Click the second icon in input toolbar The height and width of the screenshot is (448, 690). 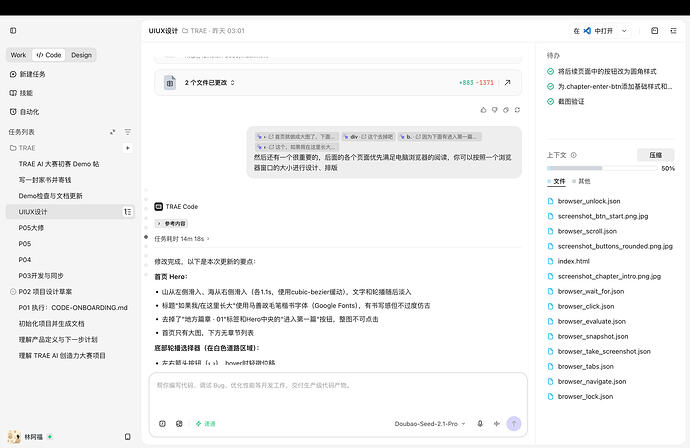click(179, 423)
